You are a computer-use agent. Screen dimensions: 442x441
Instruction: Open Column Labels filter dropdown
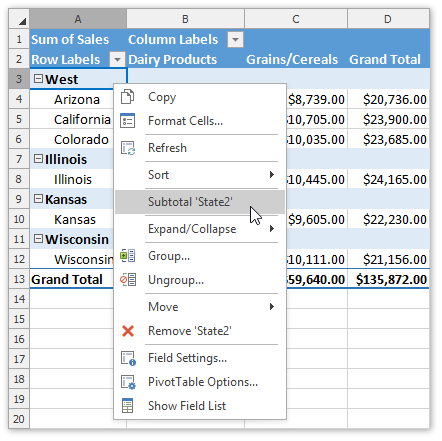[235, 40]
